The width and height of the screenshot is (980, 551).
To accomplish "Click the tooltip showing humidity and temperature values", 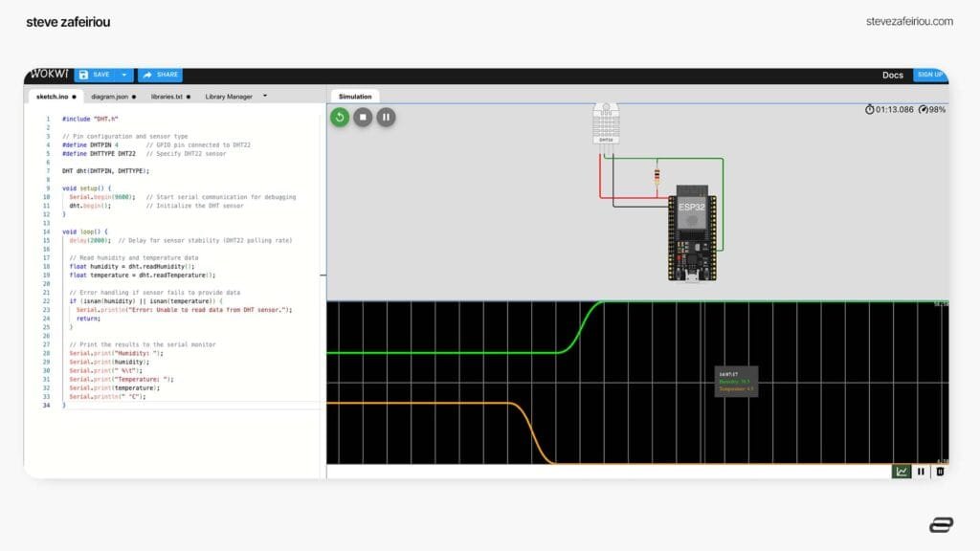I will [735, 383].
